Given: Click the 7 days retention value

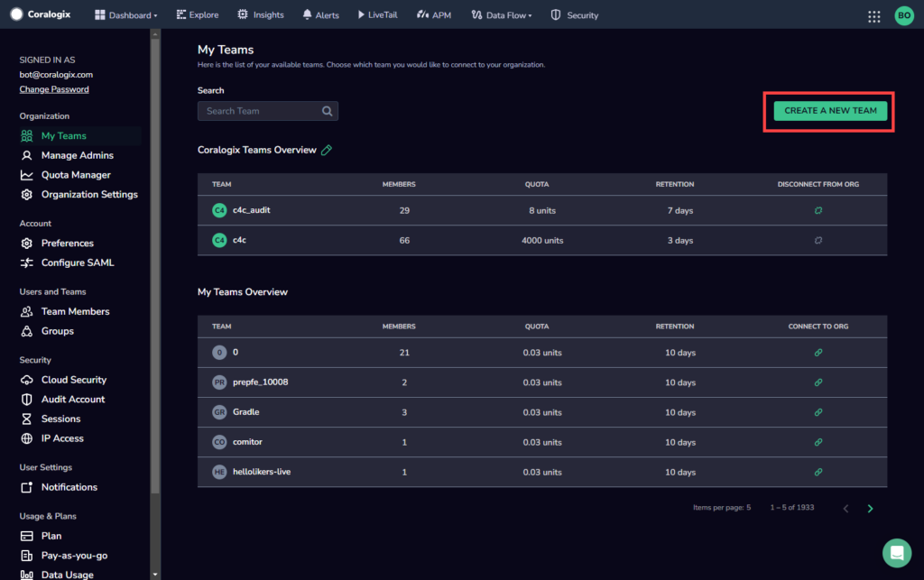Looking at the screenshot, I should pyautogui.click(x=680, y=210).
